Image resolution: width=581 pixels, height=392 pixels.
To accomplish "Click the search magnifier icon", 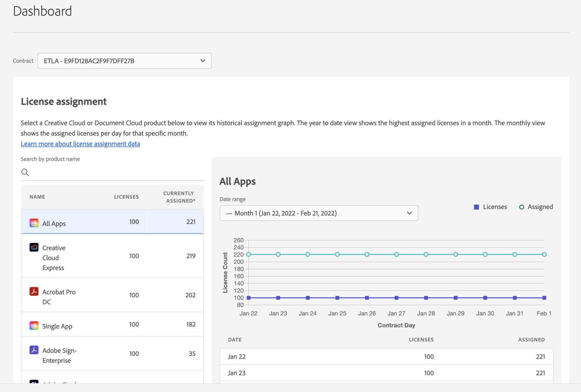I will pos(25,171).
